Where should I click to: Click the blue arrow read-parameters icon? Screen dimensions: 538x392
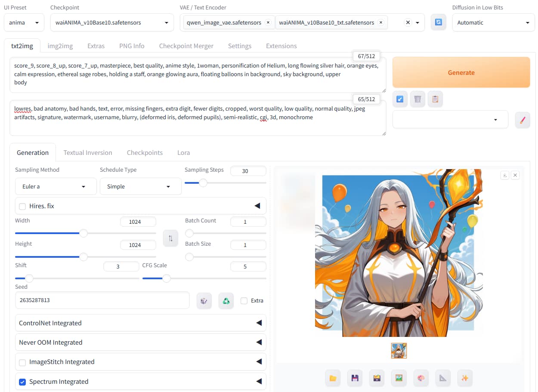[x=400, y=99]
